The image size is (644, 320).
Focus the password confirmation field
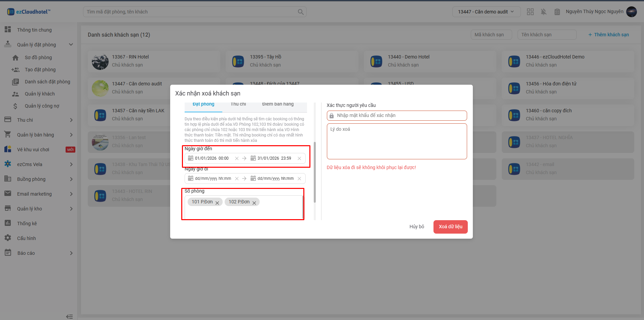[400, 116]
